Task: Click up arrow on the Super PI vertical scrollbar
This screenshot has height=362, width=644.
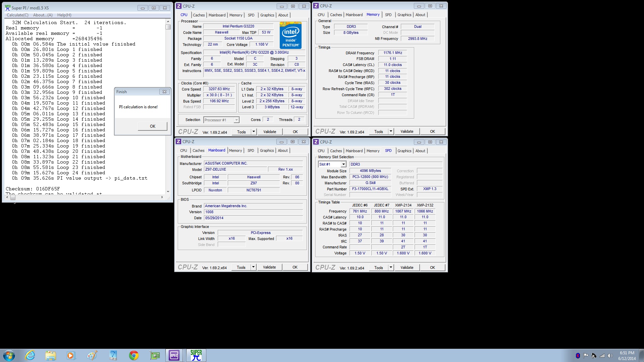Action: pyautogui.click(x=168, y=21)
